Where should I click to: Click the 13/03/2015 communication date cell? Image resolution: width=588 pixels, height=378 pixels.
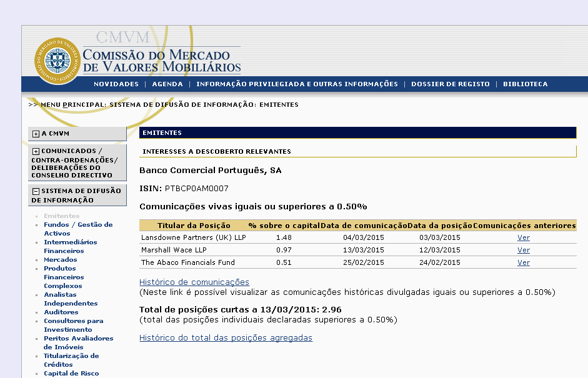point(364,250)
